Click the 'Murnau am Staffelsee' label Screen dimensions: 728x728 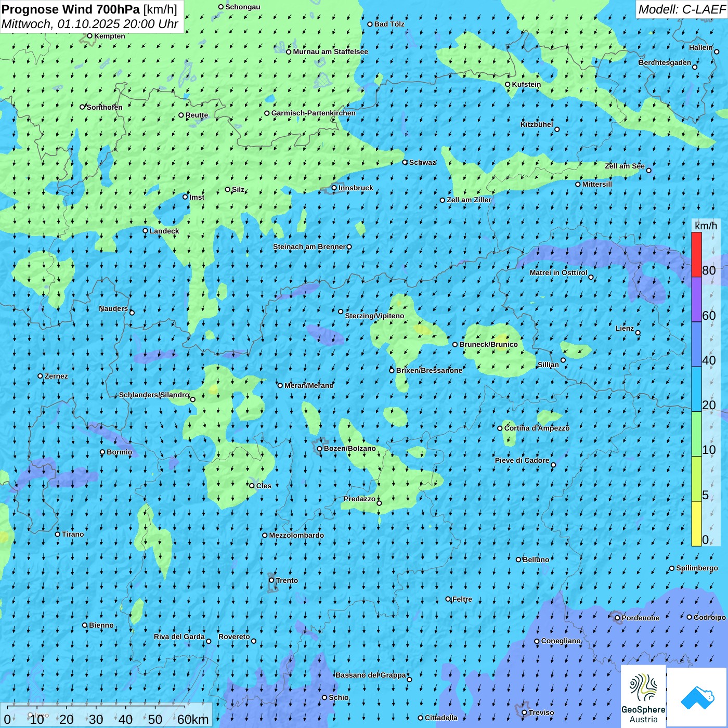[330, 51]
